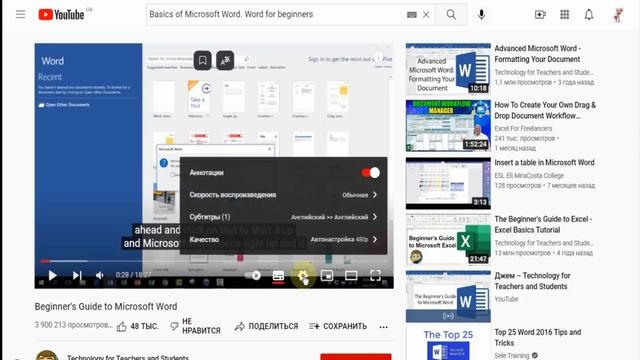The height and width of the screenshot is (360, 640).
Task: Open the Advanced Microsoft Word thumbnail
Action: tap(448, 69)
